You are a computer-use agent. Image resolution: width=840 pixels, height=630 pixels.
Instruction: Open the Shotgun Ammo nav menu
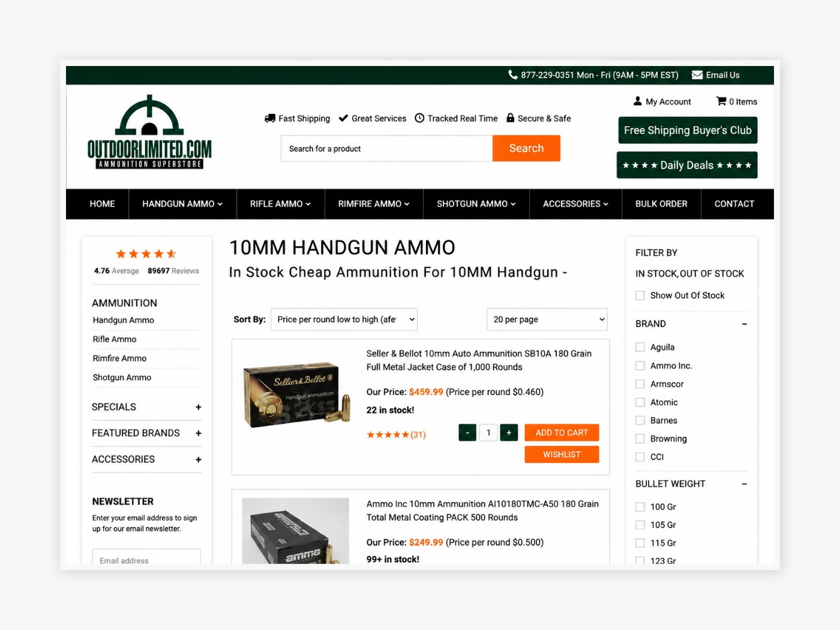click(x=476, y=204)
